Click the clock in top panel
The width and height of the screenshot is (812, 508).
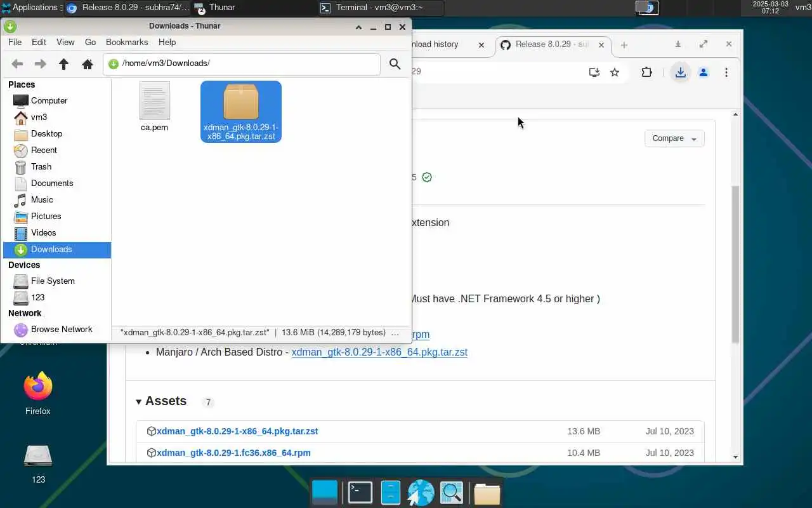[770, 8]
